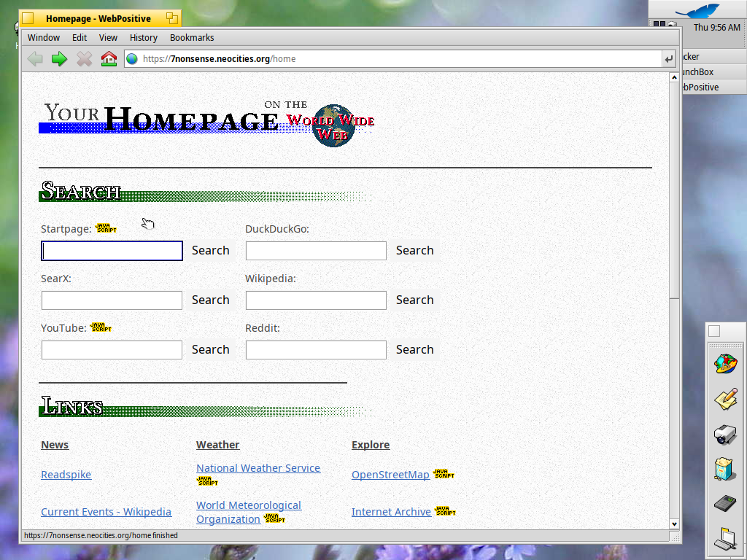Focus the YouTube search input

(112, 350)
